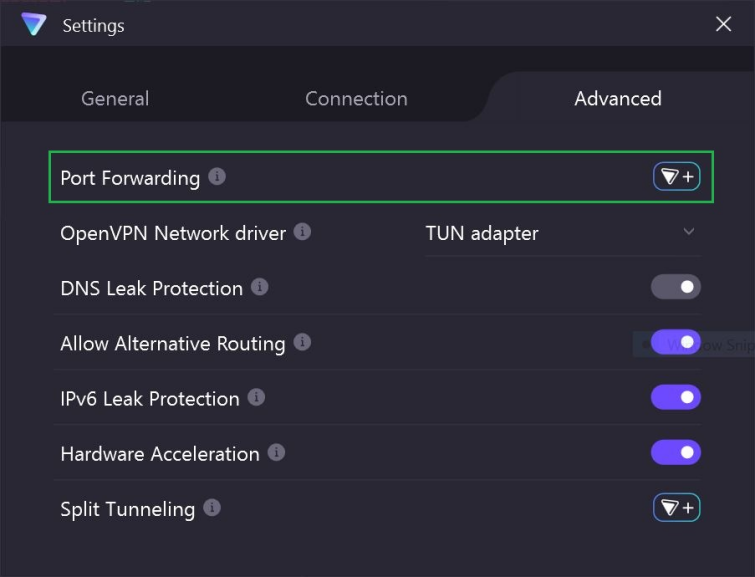Switch to the General tab
The image size is (755, 577).
pyautogui.click(x=115, y=98)
